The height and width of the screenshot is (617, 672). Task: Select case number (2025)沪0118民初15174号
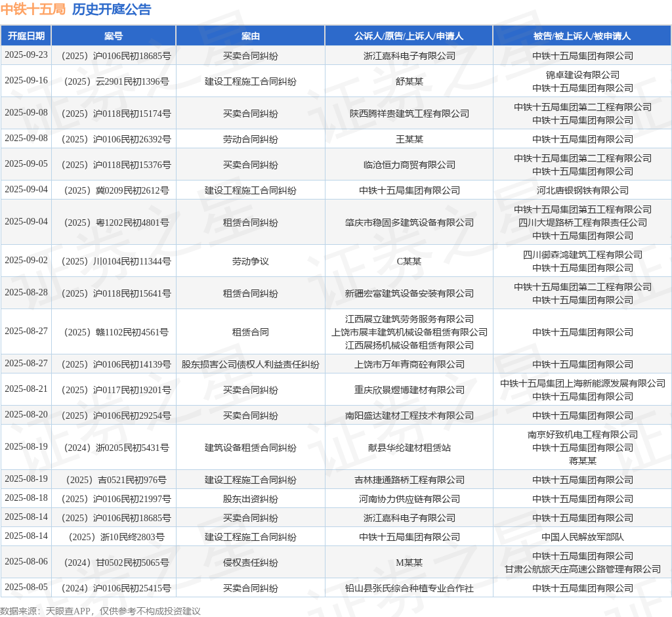tap(116, 114)
